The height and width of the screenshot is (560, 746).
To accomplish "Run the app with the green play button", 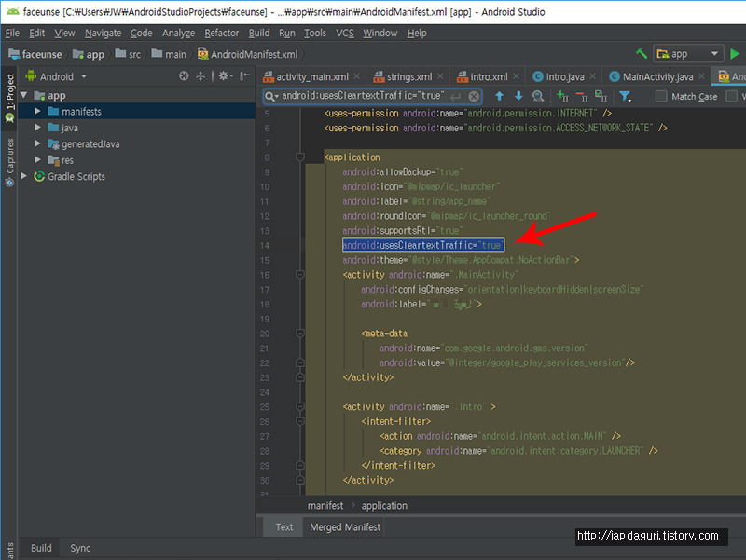I will [735, 54].
